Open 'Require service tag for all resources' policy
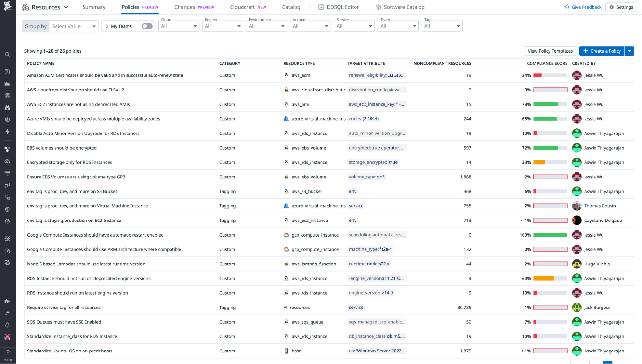The image size is (642, 364). click(64, 308)
